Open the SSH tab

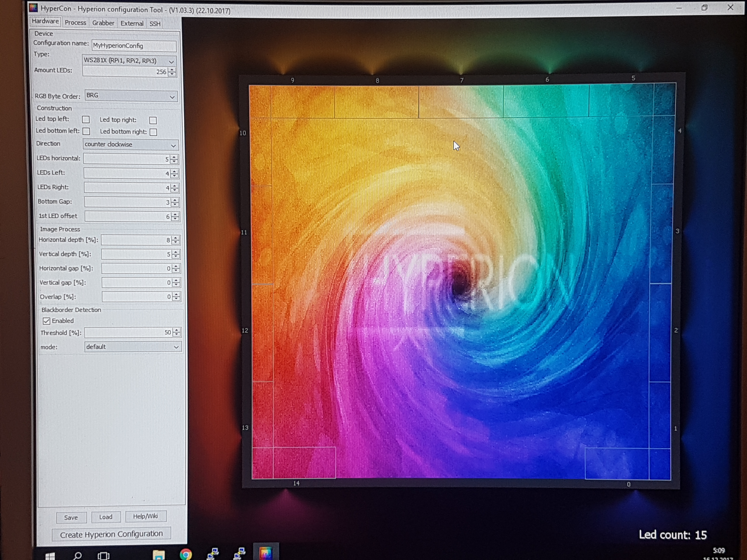point(155,24)
